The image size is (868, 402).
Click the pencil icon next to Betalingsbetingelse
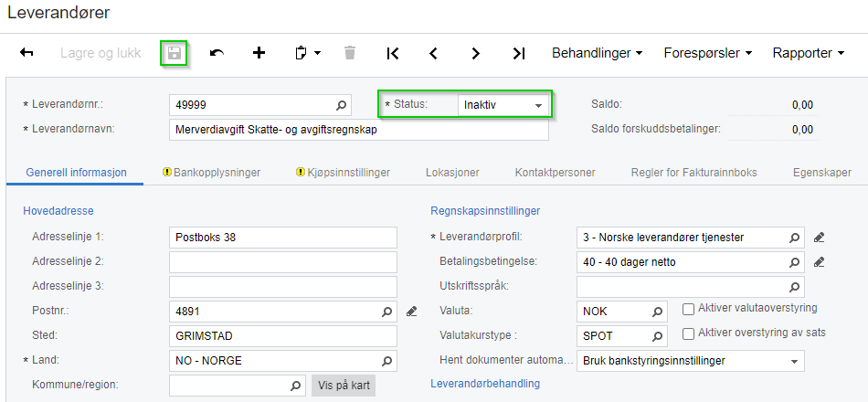pyautogui.click(x=820, y=262)
